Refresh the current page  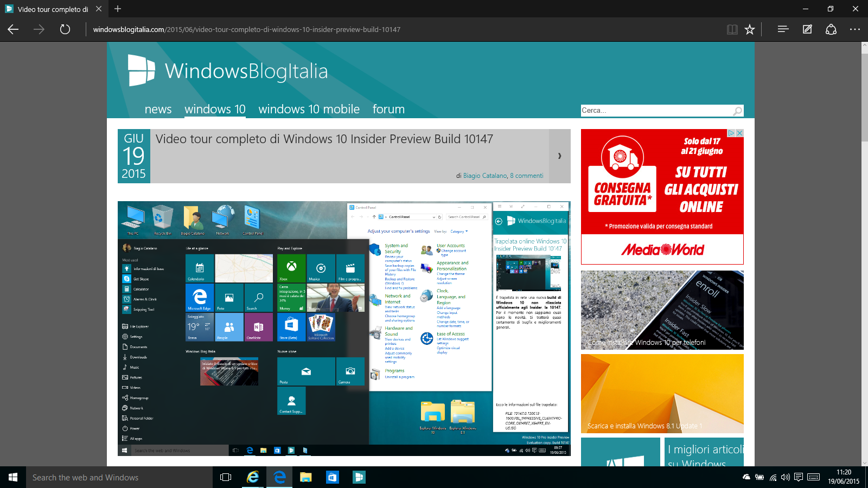pos(65,29)
